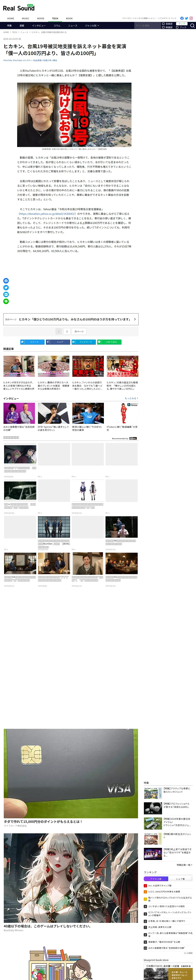Click the next-page chevron arrow

[135, 319]
